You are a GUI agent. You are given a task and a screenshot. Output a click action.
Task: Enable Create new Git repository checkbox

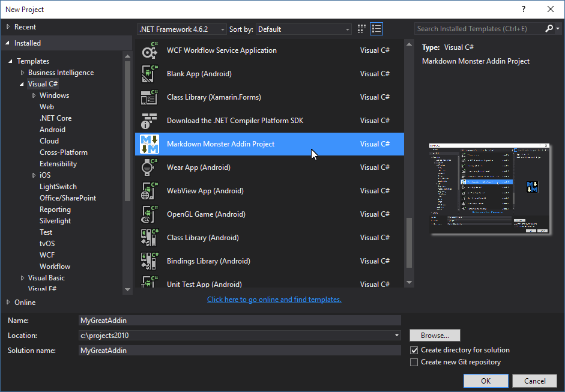coord(414,362)
